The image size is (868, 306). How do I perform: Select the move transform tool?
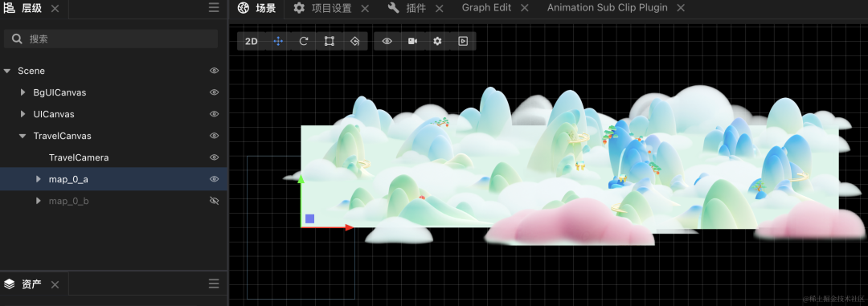point(278,42)
